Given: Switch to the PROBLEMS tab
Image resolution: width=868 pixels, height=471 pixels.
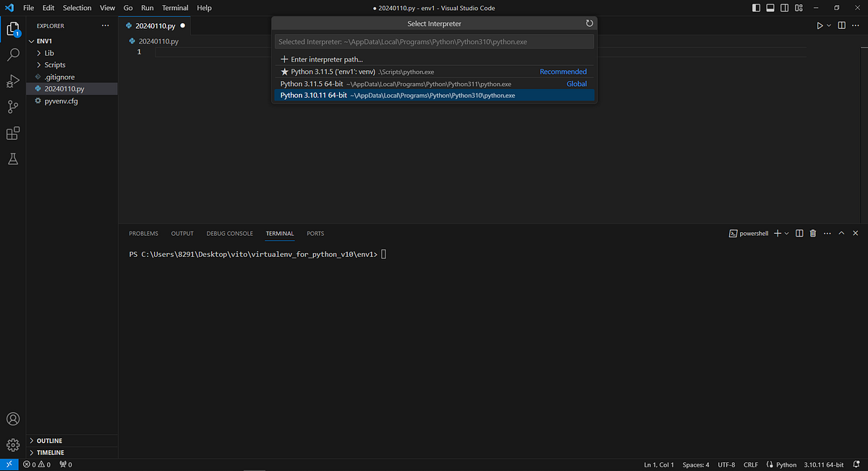Looking at the screenshot, I should [143, 234].
